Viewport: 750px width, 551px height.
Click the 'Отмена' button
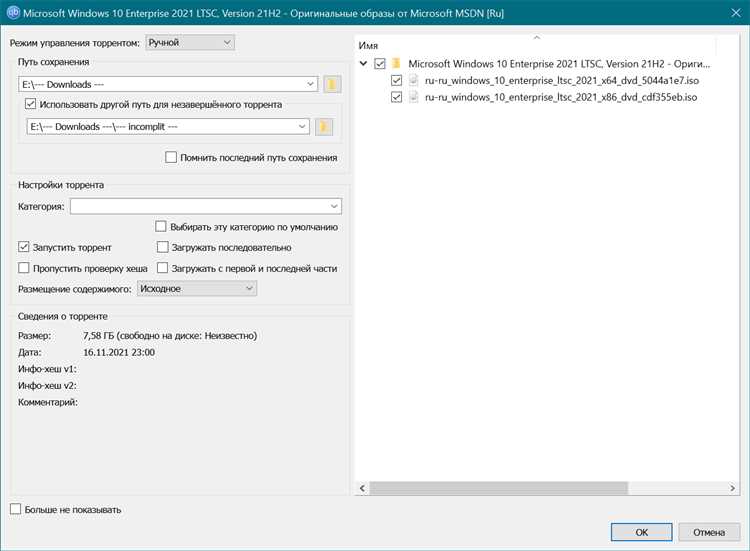pos(709,532)
